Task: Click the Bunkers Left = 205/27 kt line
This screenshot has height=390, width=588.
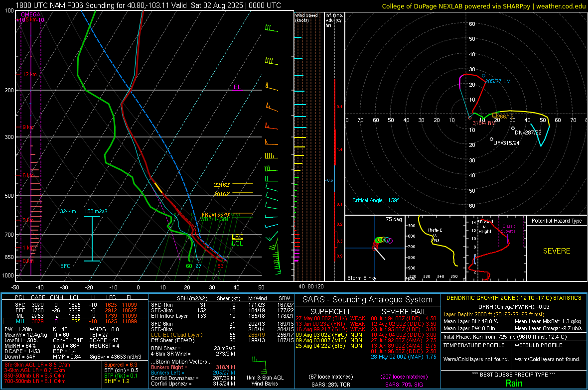Action: pos(193,373)
